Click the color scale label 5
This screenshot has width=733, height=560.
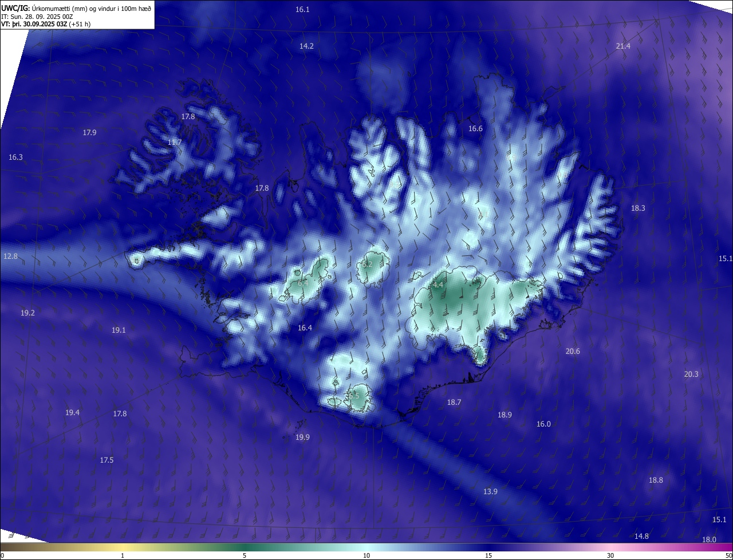coord(245,555)
